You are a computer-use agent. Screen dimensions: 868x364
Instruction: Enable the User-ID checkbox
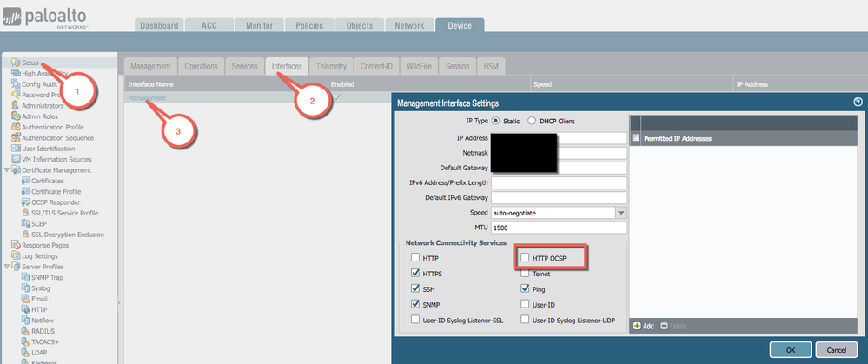pos(525,304)
